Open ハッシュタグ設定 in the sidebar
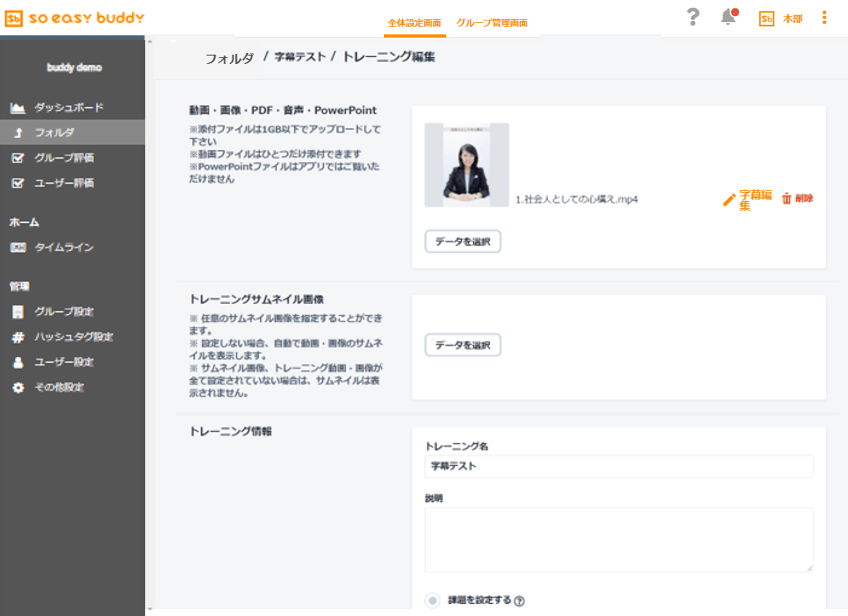This screenshot has width=848, height=616. point(74,337)
